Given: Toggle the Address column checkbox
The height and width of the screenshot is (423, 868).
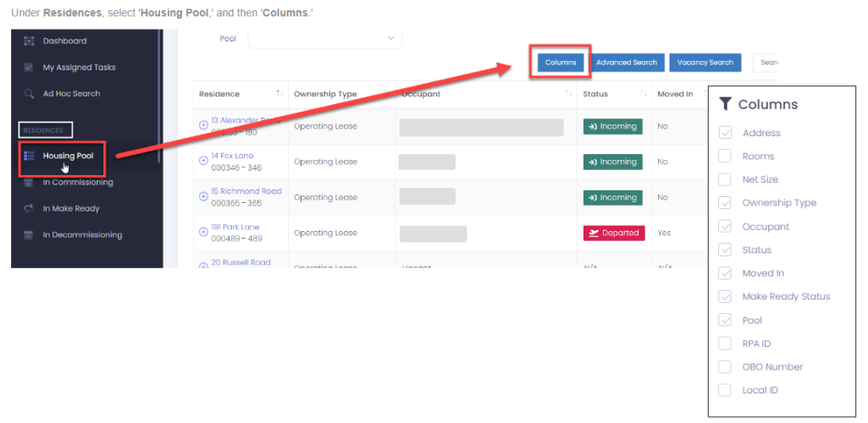Looking at the screenshot, I should 725,133.
